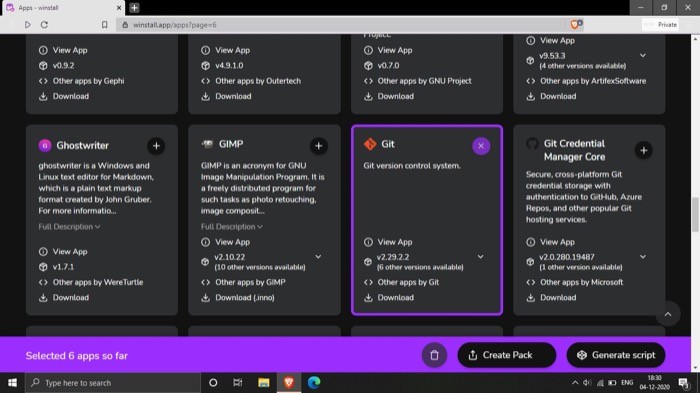Viewport: 700px width, 393px height.
Task: Open Other apps by GIMP
Action: click(243, 282)
